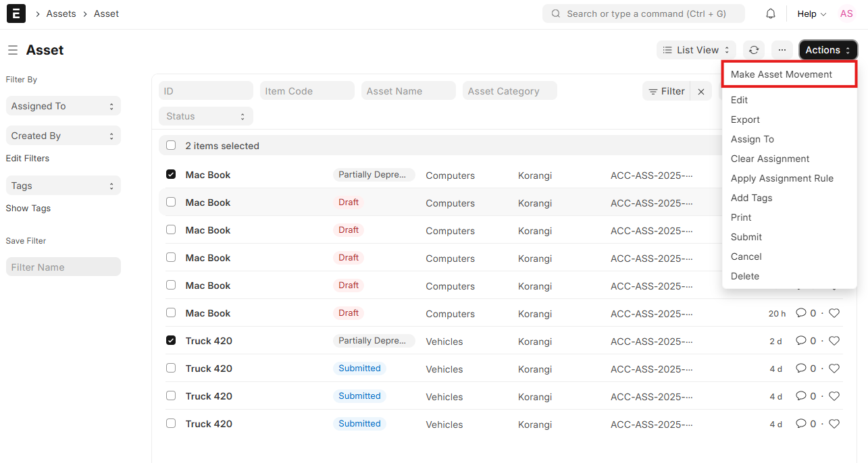
Task: Check the first Submitted Truck 420 row
Action: tap(171, 368)
